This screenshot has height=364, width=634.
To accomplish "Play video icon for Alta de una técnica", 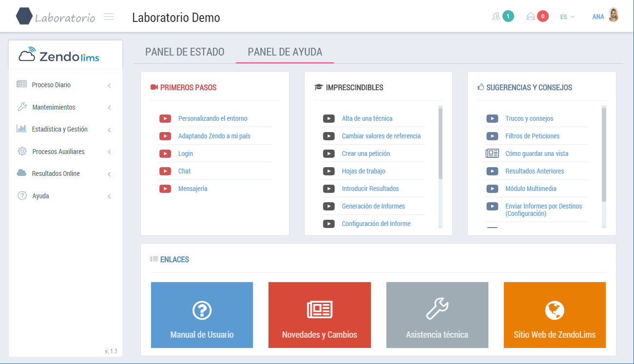I will point(329,118).
